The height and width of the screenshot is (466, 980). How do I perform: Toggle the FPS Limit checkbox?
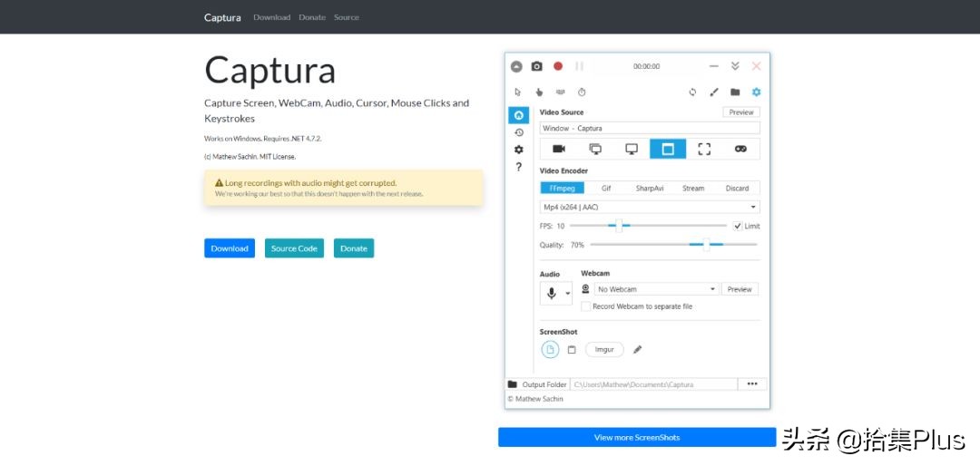pos(738,226)
